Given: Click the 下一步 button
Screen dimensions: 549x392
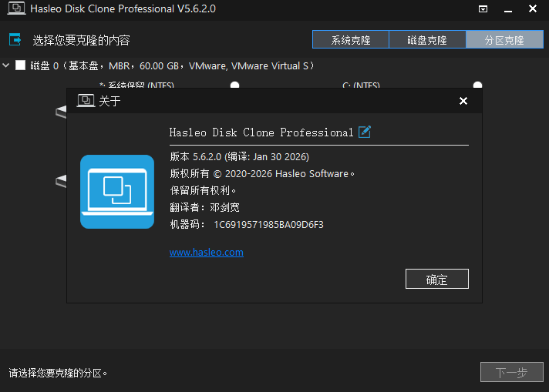Looking at the screenshot, I should tap(511, 372).
